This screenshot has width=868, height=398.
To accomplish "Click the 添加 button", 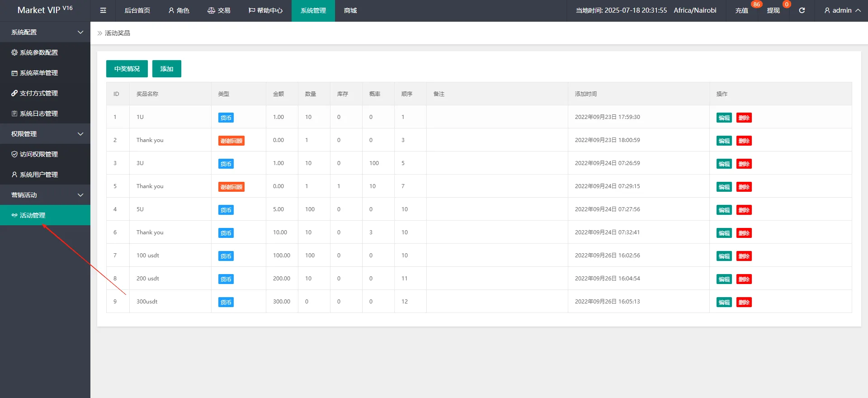I will coord(167,69).
